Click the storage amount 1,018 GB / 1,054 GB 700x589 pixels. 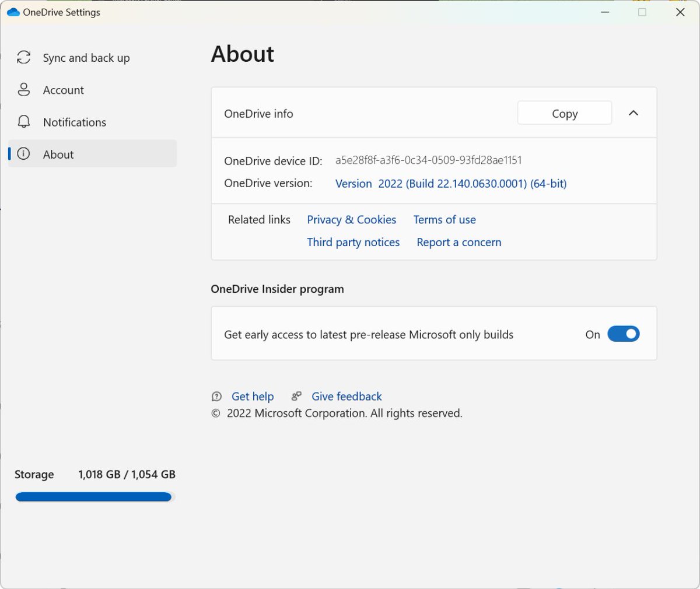(127, 475)
